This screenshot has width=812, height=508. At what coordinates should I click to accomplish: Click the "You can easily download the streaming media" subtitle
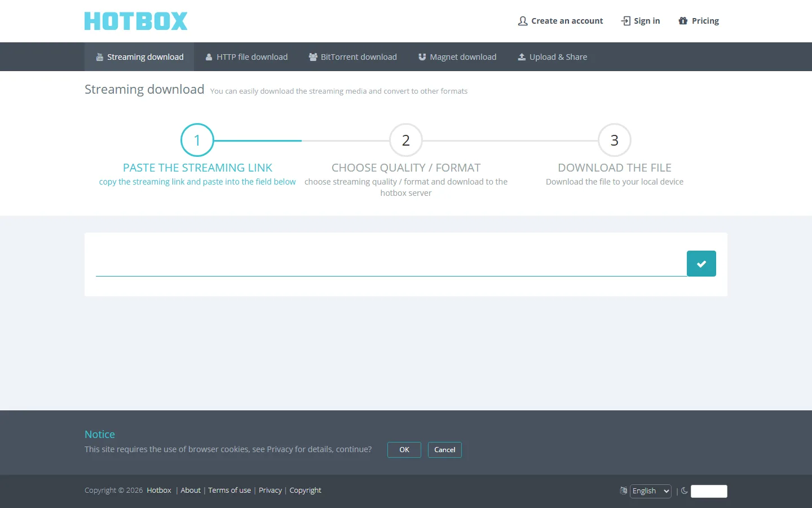click(339, 91)
